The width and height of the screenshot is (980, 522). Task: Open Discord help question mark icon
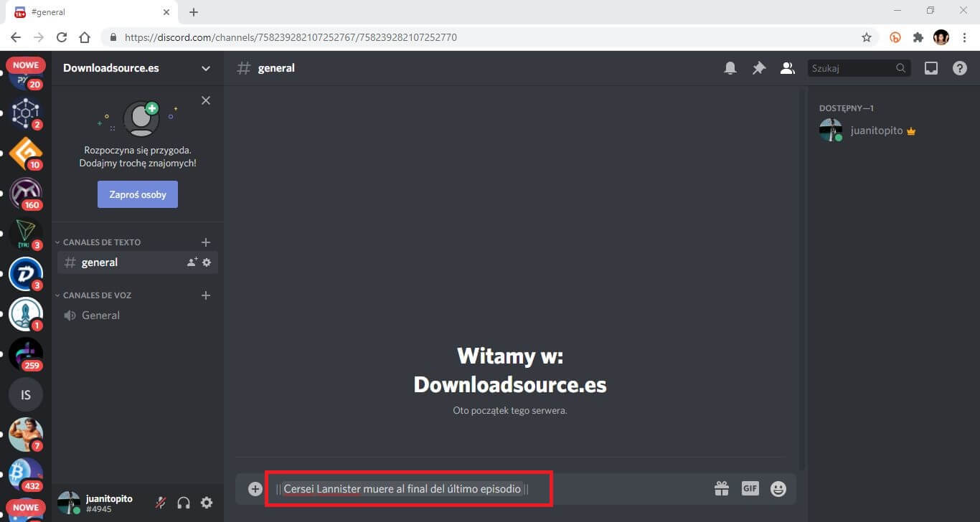[959, 68]
